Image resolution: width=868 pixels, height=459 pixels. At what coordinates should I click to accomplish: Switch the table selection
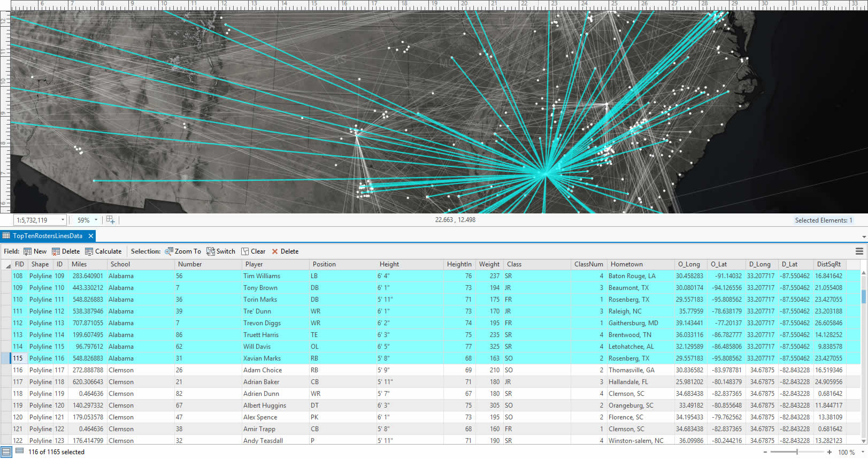[221, 251]
